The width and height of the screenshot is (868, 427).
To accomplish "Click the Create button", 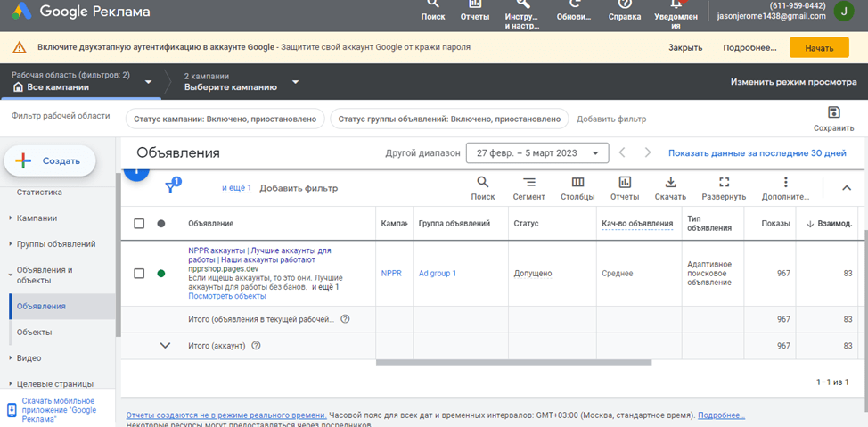I will coord(50,161).
